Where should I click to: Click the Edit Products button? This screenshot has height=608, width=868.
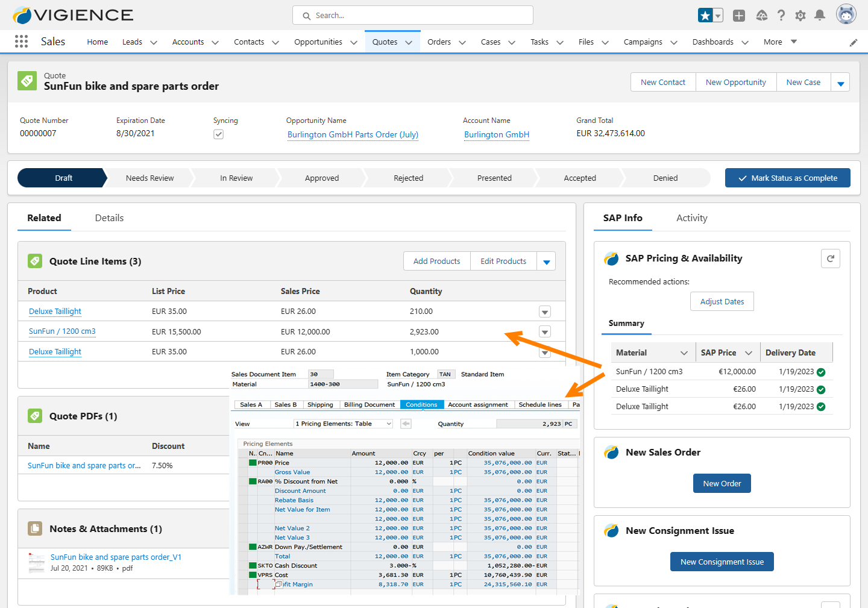point(503,262)
